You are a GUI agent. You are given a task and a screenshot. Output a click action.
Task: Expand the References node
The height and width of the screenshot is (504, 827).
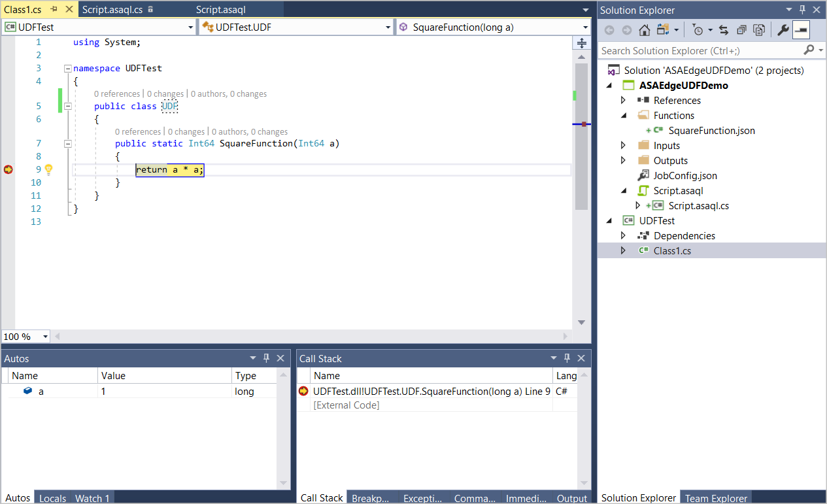pos(623,100)
